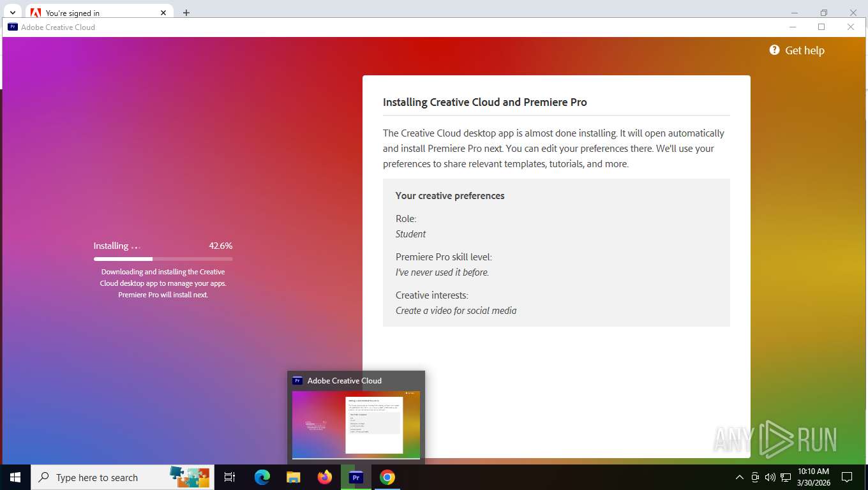Image resolution: width=868 pixels, height=490 pixels.
Task: Close the 'You're signed in' browser tab
Action: (x=163, y=12)
